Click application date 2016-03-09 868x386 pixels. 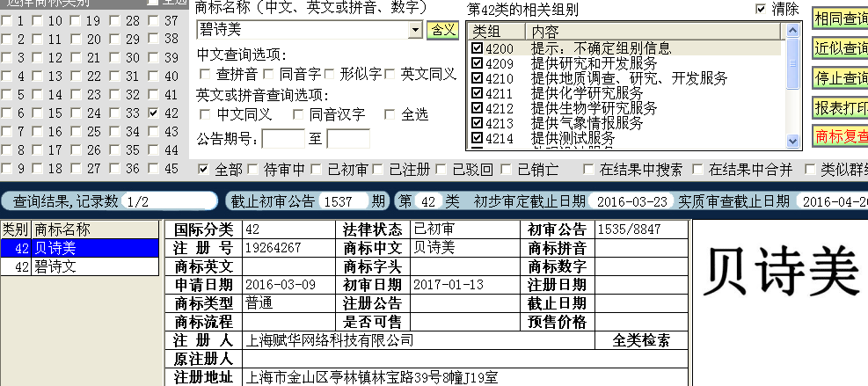pos(281,285)
